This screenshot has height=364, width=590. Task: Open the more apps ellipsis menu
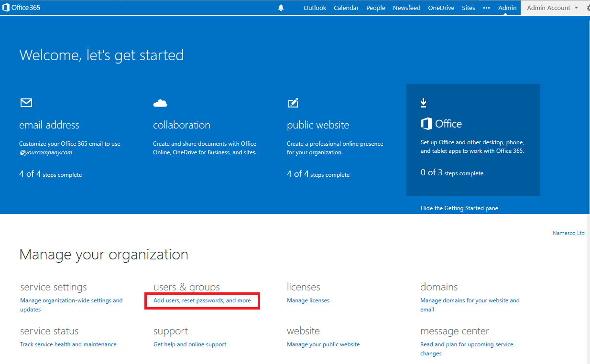tap(487, 8)
